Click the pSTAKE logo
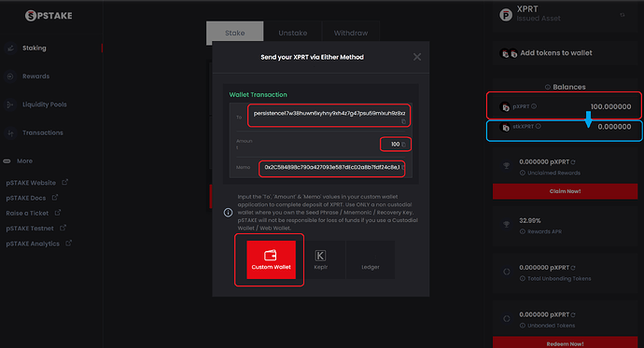 [x=49, y=16]
